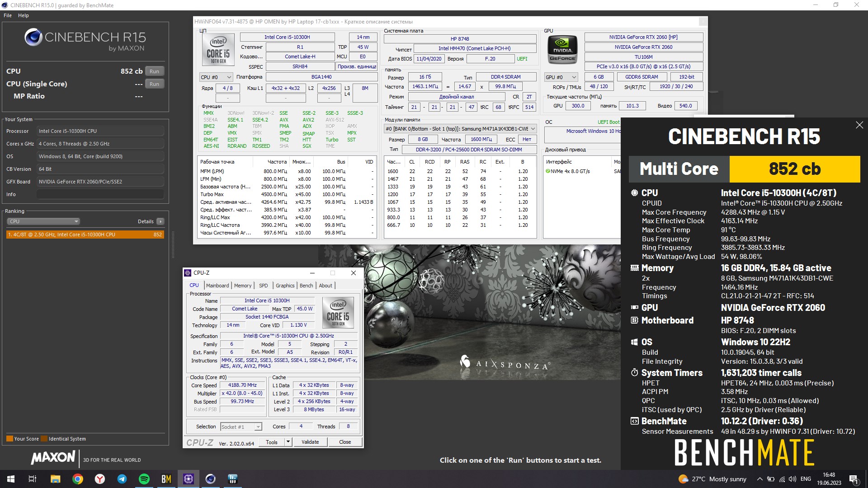Click the Close button in CPU-Z
Viewport: 868px width, 488px height.
(x=345, y=442)
